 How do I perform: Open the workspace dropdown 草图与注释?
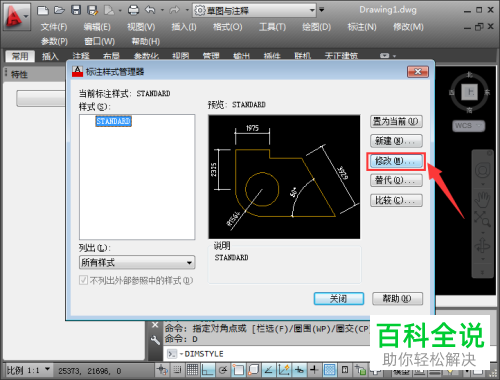click(255, 10)
